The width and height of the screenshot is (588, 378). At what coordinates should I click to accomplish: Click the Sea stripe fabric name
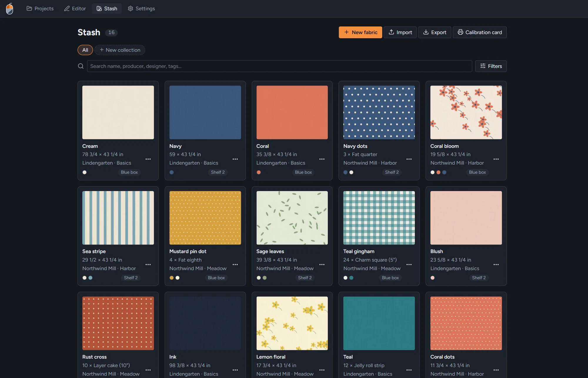(x=94, y=251)
